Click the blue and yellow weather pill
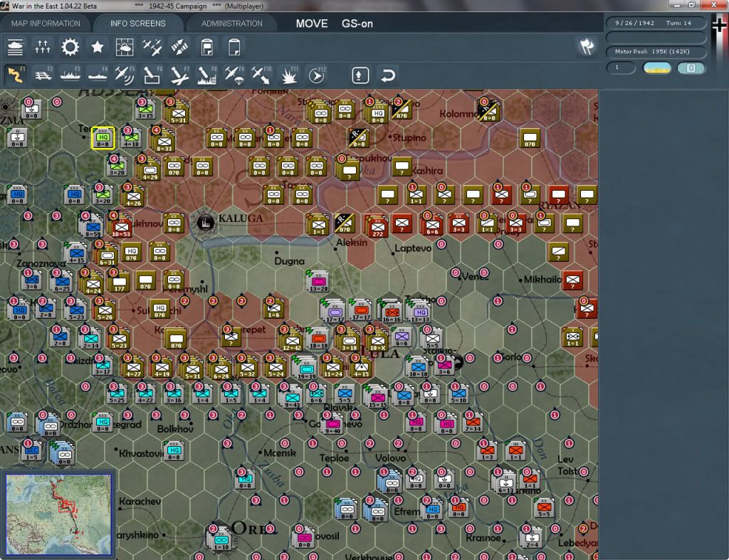729x560 pixels. 656,68
